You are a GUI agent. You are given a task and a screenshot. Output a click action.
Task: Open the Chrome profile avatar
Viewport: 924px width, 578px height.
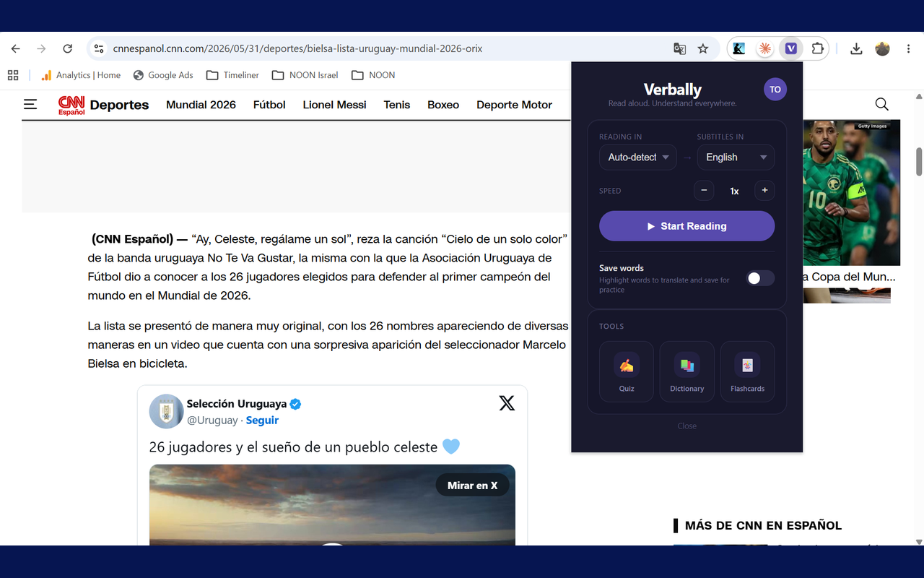pyautogui.click(x=882, y=48)
